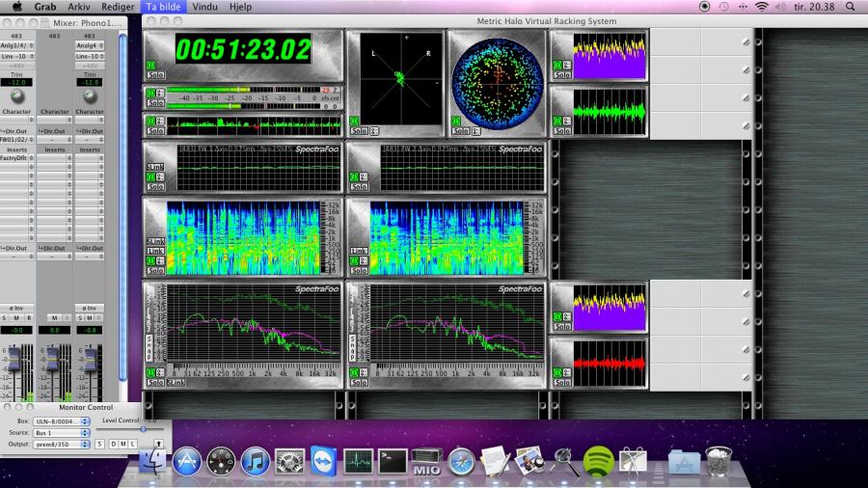The height and width of the screenshot is (488, 868).
Task: Click fader handle on third mixer channel
Action: click(x=91, y=359)
